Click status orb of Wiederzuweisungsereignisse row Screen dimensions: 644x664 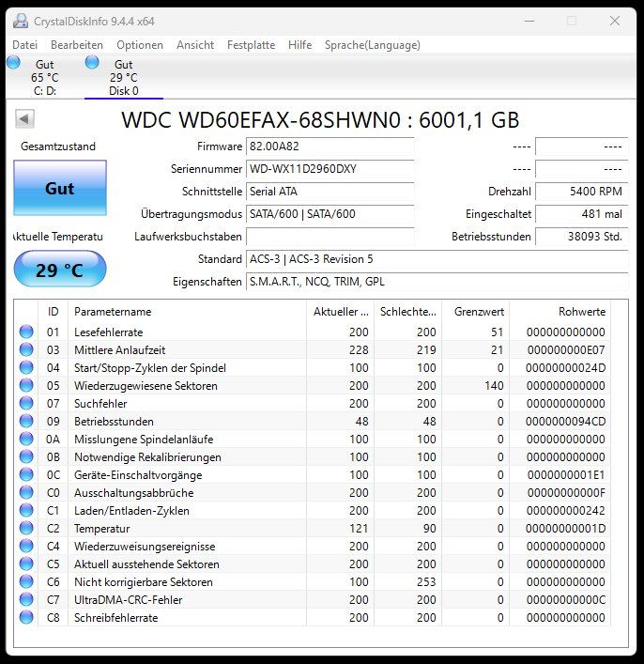(x=26, y=546)
